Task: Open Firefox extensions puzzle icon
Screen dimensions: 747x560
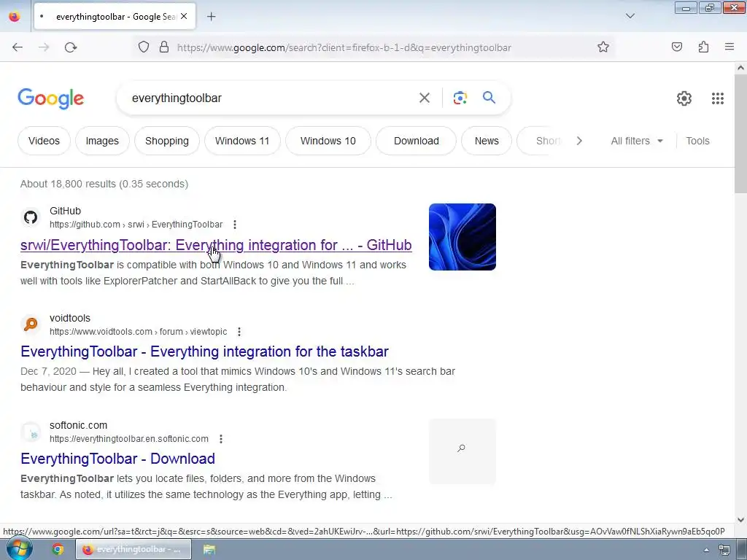Action: pyautogui.click(x=704, y=47)
